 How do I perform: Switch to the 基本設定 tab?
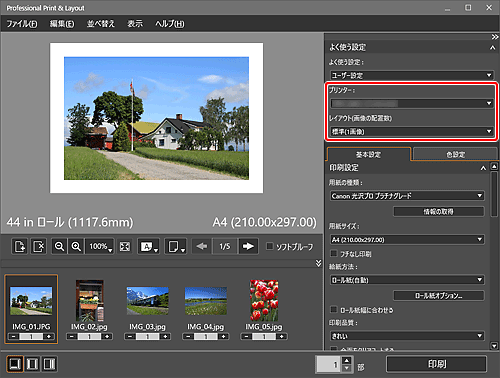point(369,154)
